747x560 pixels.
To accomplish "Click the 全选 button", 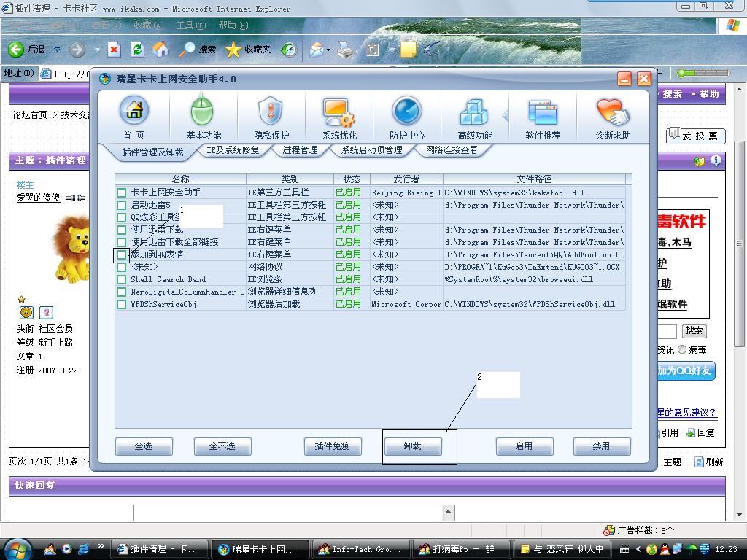I will 144,446.
